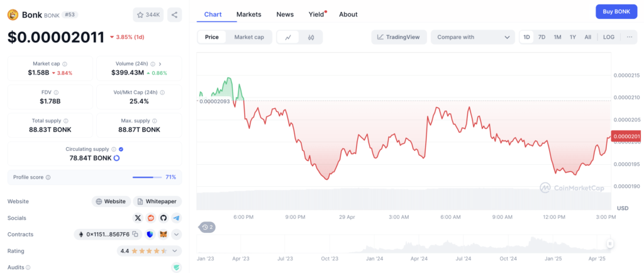The width and height of the screenshot is (644, 273).
Task: Click the verified badge next to Circulating supply
Action: pyautogui.click(x=121, y=150)
